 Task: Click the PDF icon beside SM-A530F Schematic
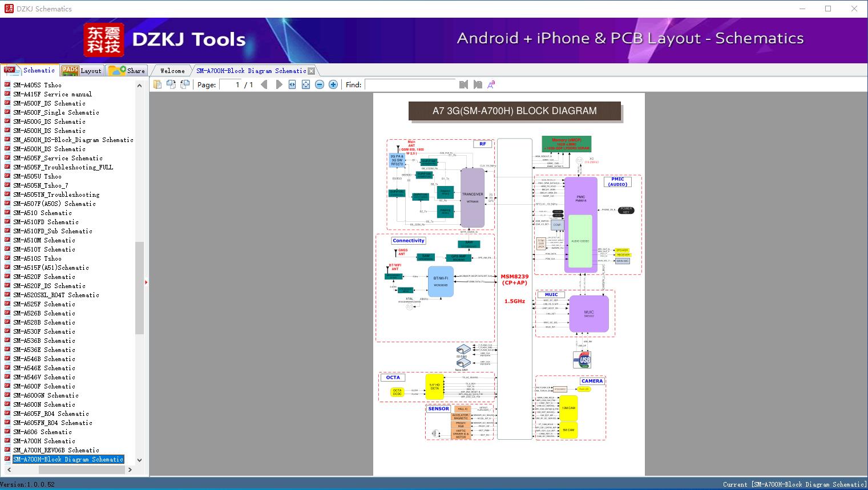(7, 331)
